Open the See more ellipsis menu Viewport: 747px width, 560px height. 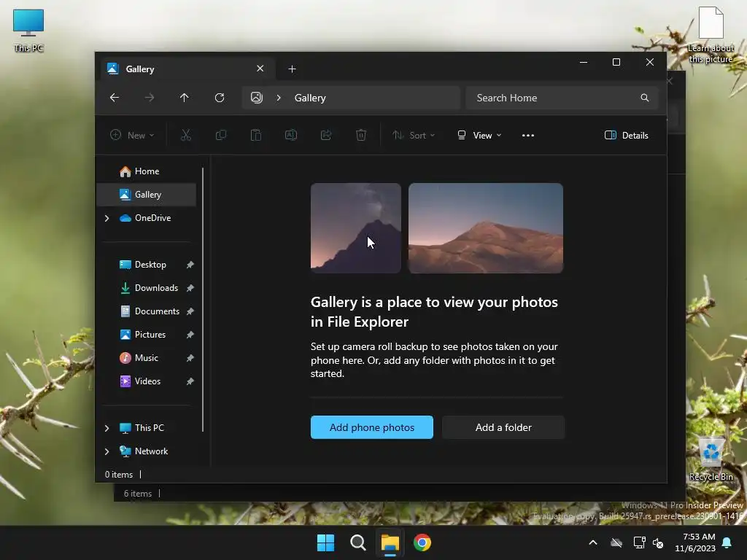pyautogui.click(x=528, y=135)
